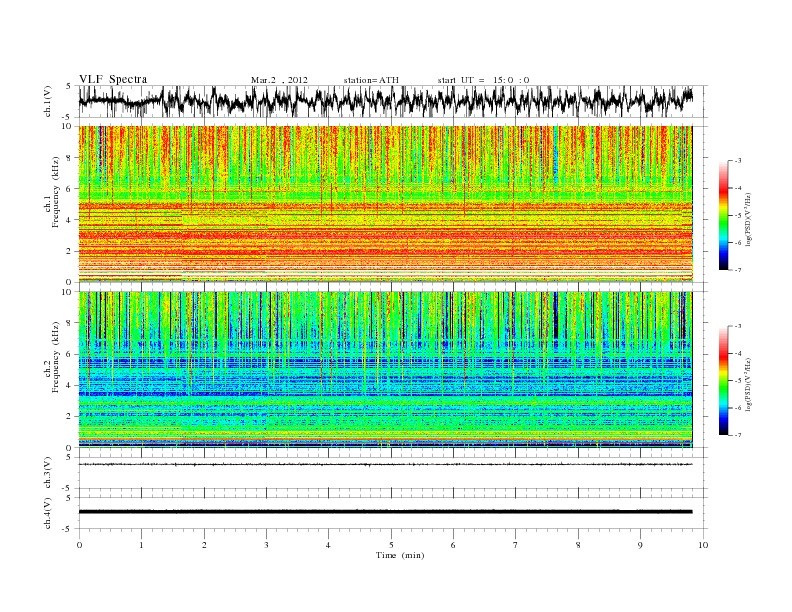792x612 pixels.
Task: Click the -5 label on ch.1 color bar
Action: click(737, 216)
